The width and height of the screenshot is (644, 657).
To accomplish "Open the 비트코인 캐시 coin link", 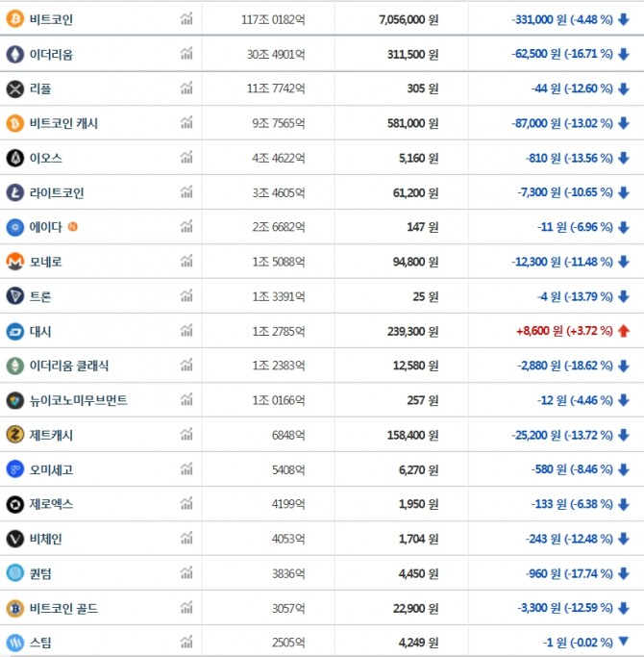I will [x=63, y=123].
